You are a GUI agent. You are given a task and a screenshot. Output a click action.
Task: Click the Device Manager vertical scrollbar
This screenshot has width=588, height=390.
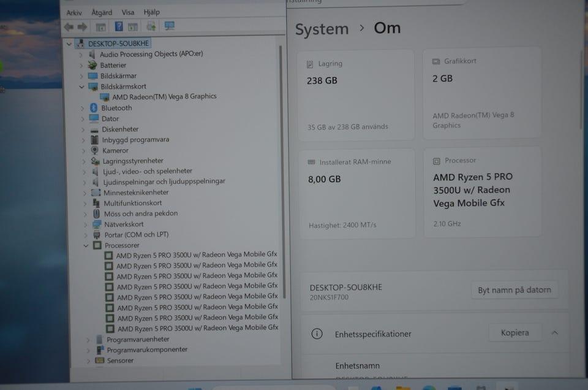point(282,171)
